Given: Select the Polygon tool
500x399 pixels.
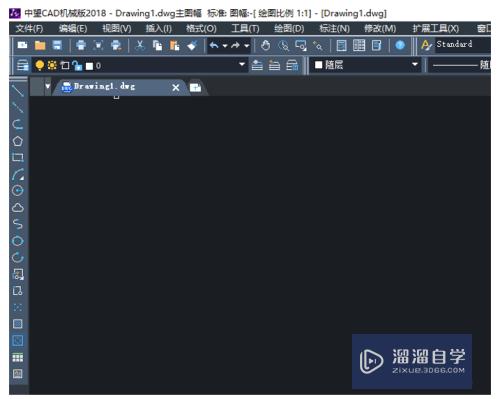Looking at the screenshot, I should (x=18, y=141).
